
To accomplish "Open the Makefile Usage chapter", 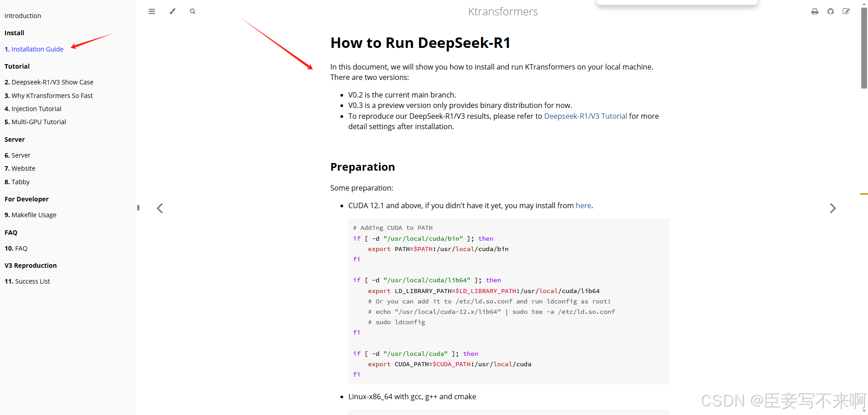I will point(30,215).
